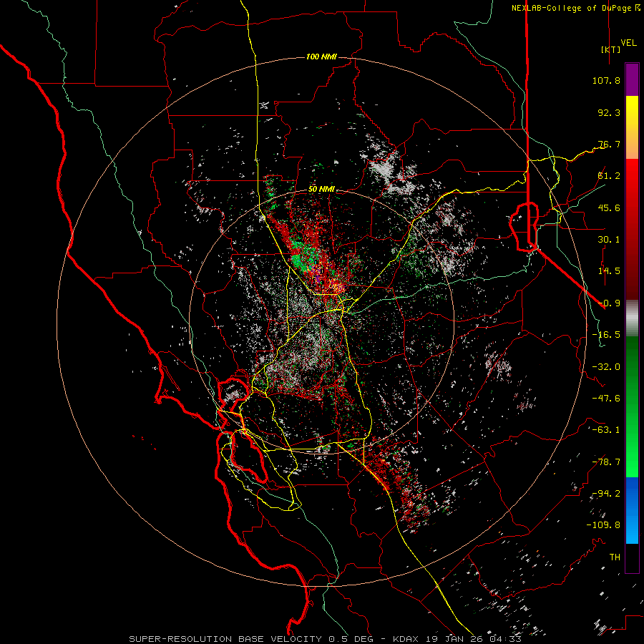Click the 92.3 velocity scale value

609,112
